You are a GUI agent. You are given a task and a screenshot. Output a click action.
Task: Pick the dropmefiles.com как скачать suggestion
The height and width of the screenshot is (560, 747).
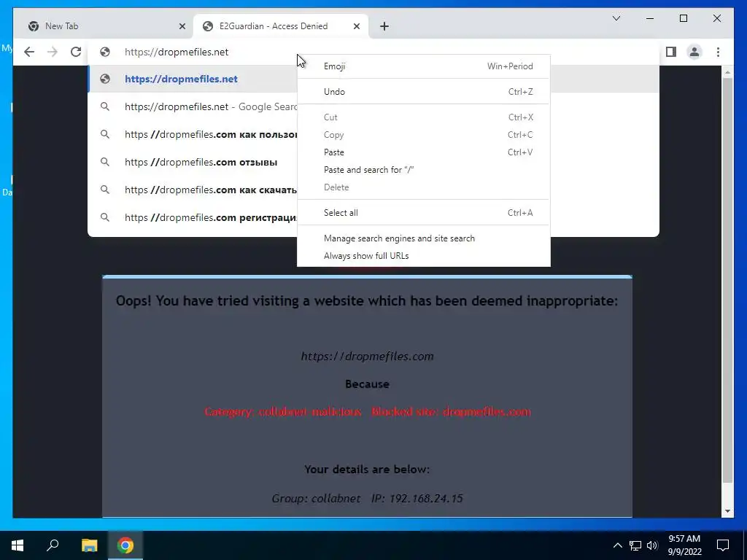[193, 190]
